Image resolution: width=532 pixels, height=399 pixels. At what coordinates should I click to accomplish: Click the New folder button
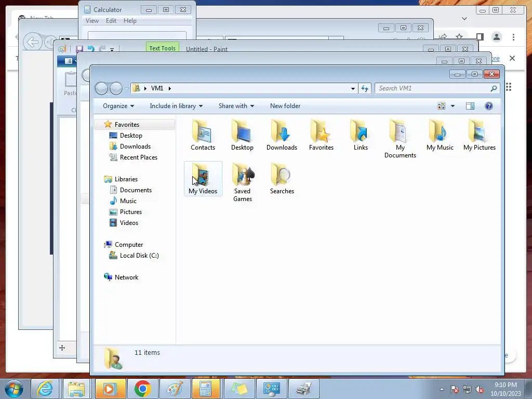point(285,106)
